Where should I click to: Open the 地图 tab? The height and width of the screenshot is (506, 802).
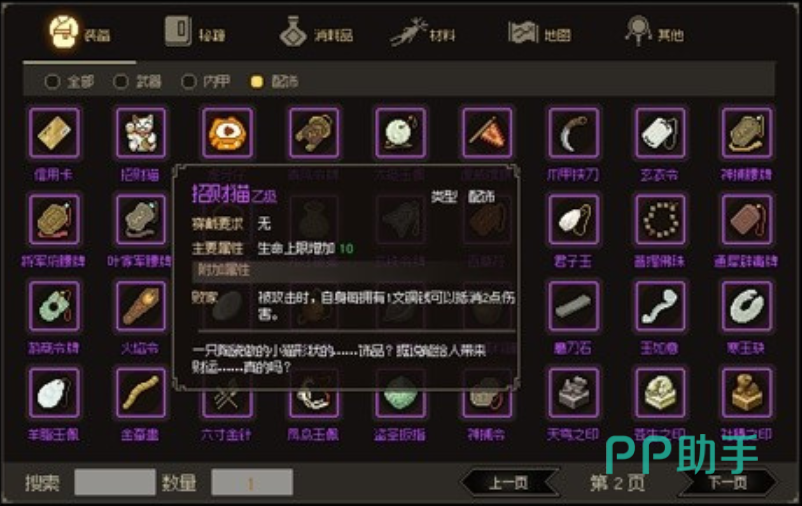point(539,33)
